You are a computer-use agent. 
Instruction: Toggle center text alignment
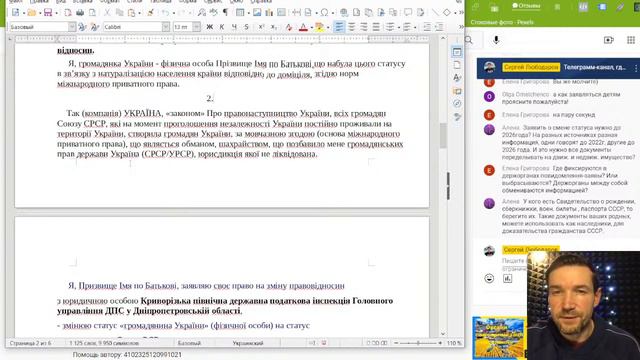tap(351, 27)
